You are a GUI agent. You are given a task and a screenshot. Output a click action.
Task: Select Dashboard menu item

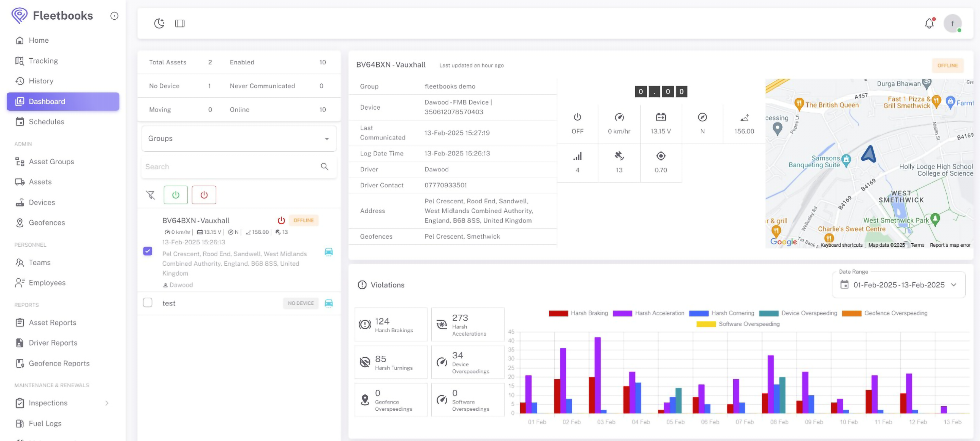pos(63,102)
